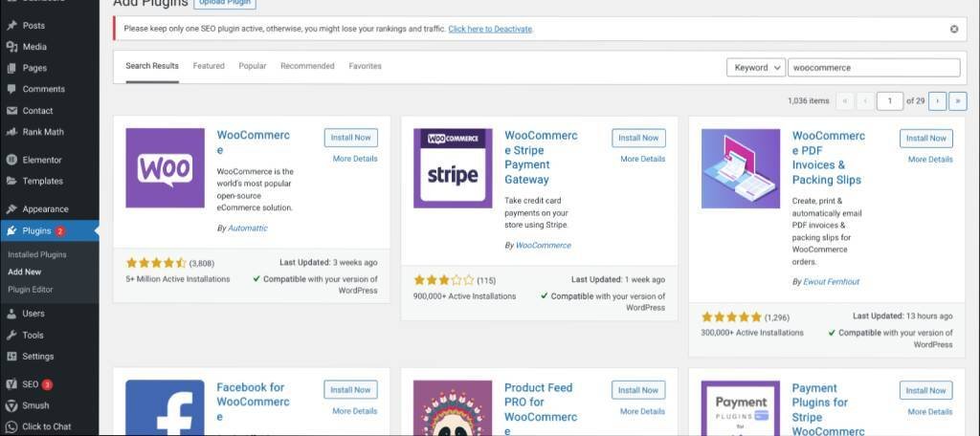
Task: Click the Pages icon in sidebar
Action: [x=11, y=68]
